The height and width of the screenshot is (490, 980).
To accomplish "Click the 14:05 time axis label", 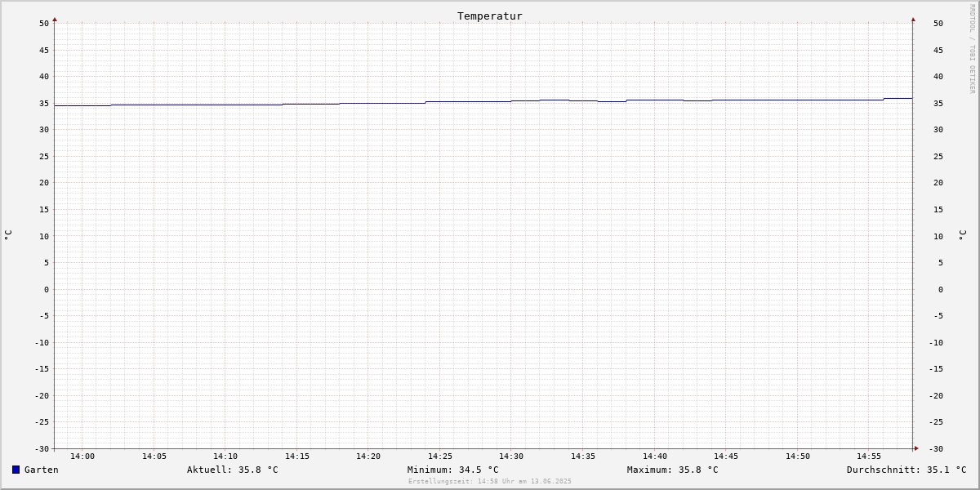I will click(154, 457).
